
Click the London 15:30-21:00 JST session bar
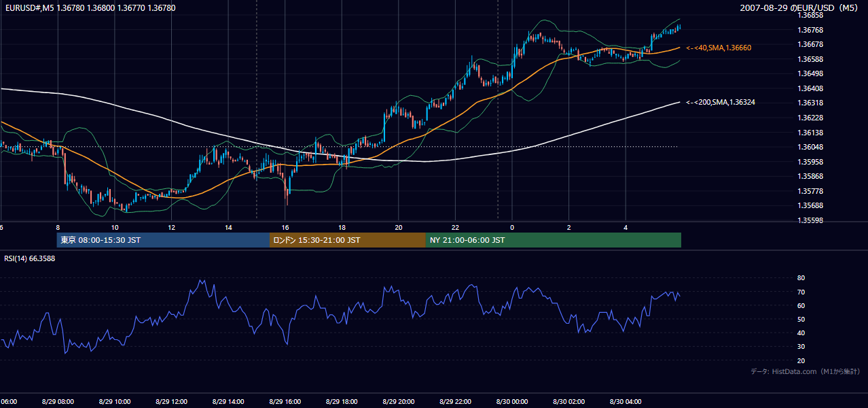(x=348, y=240)
